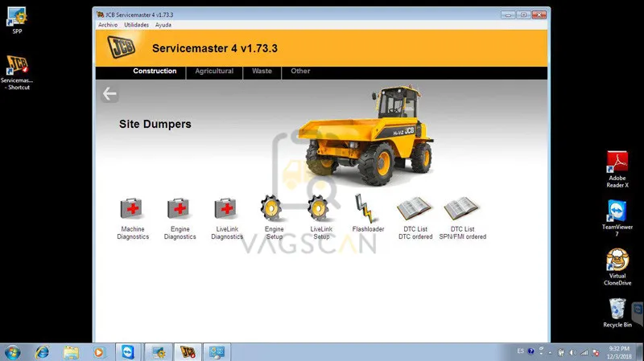
Task: Minimize the JCB Servicemaster window
Action: [508, 14]
